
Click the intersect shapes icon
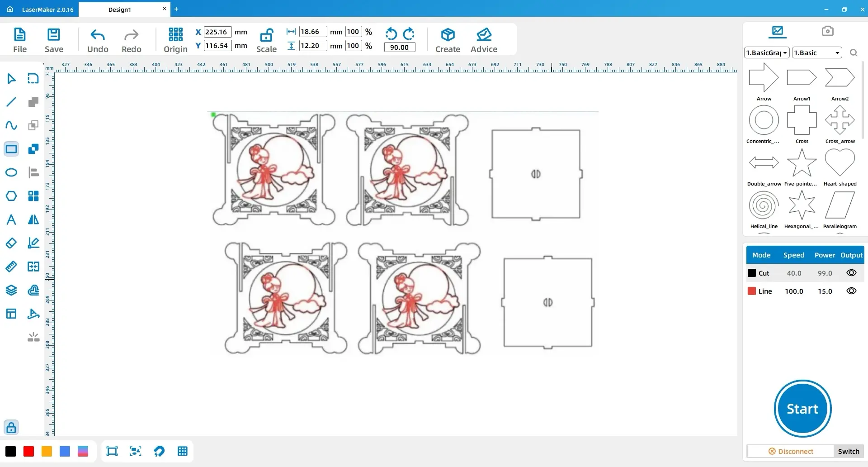(33, 125)
